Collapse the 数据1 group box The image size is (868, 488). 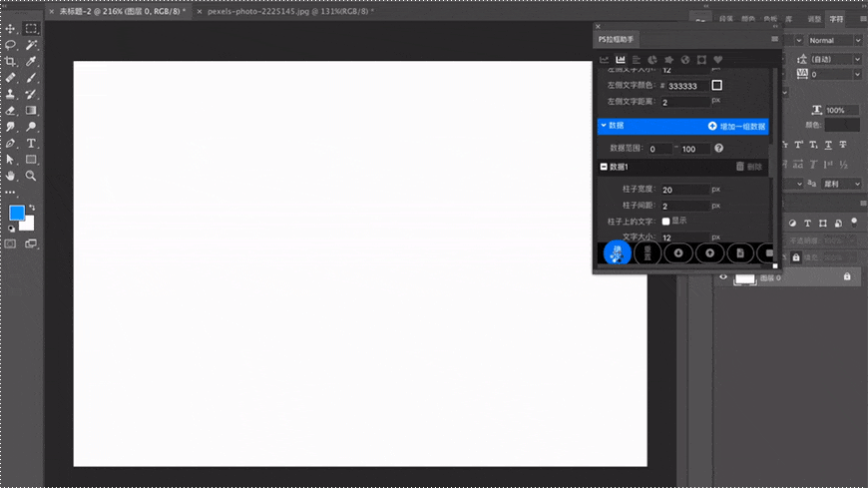click(604, 167)
